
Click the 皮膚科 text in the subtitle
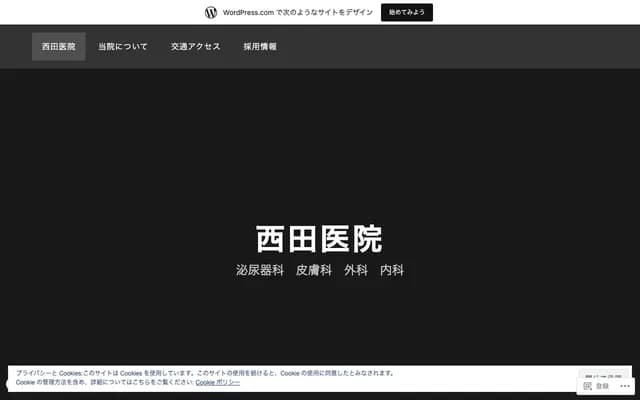click(314, 270)
